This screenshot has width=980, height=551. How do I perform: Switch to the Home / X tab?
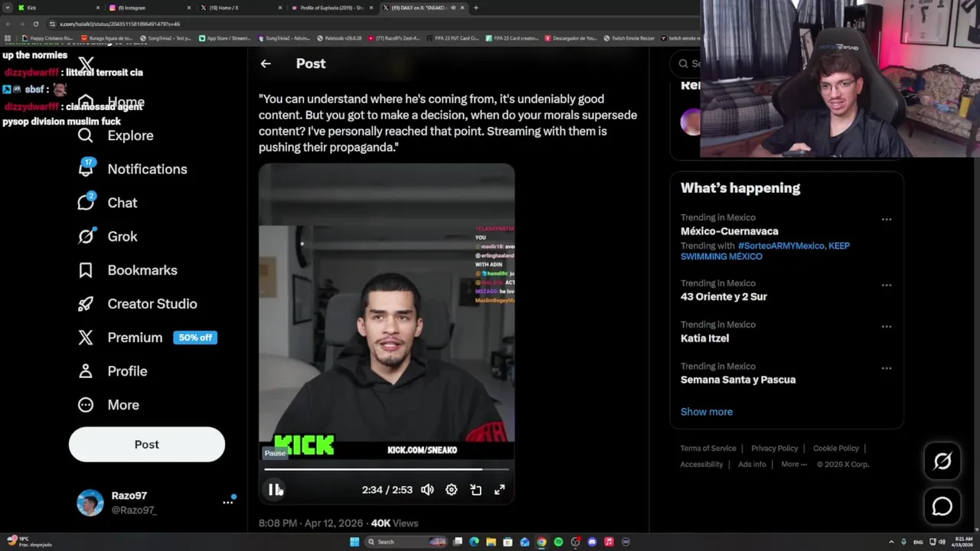(x=240, y=8)
